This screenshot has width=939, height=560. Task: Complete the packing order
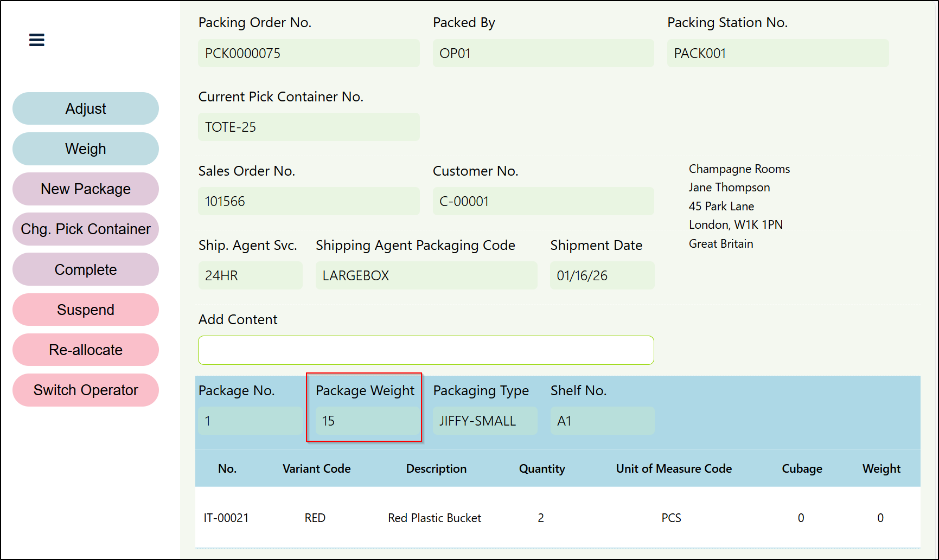[86, 269]
